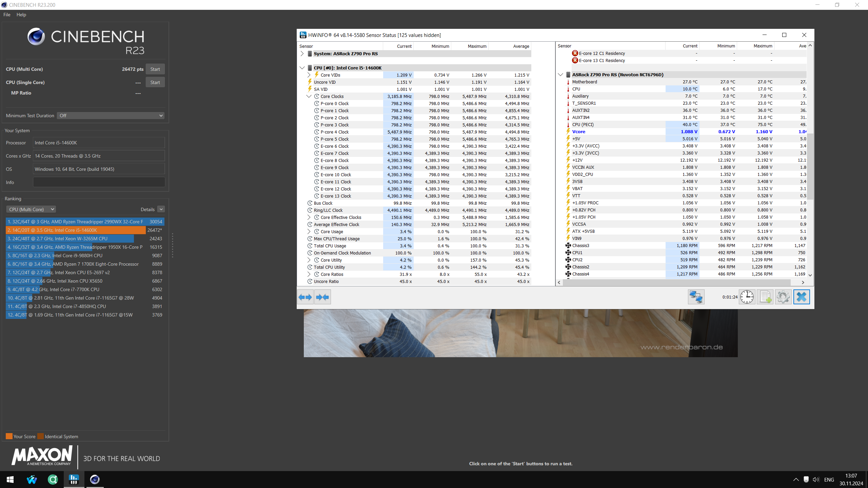Open HWiNFO remote network monitoring icon

pos(696,297)
